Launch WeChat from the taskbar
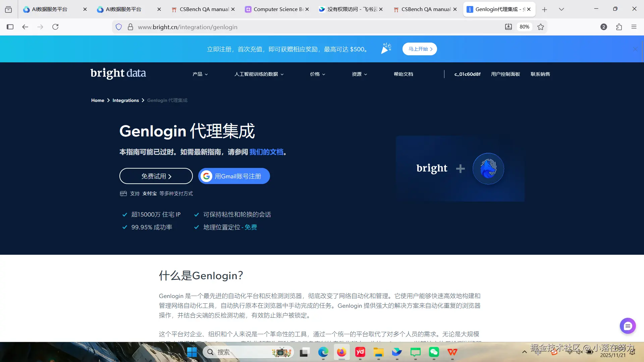644x362 pixels. [x=434, y=352]
